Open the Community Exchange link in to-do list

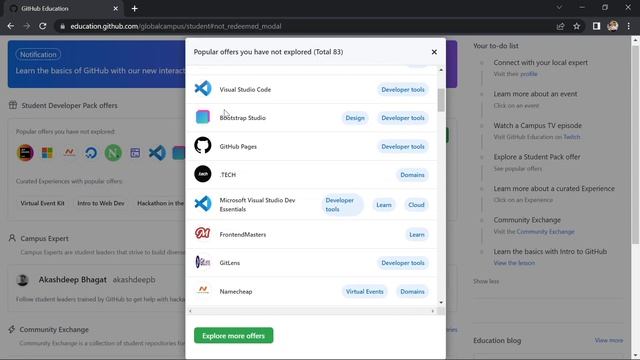[545, 231]
